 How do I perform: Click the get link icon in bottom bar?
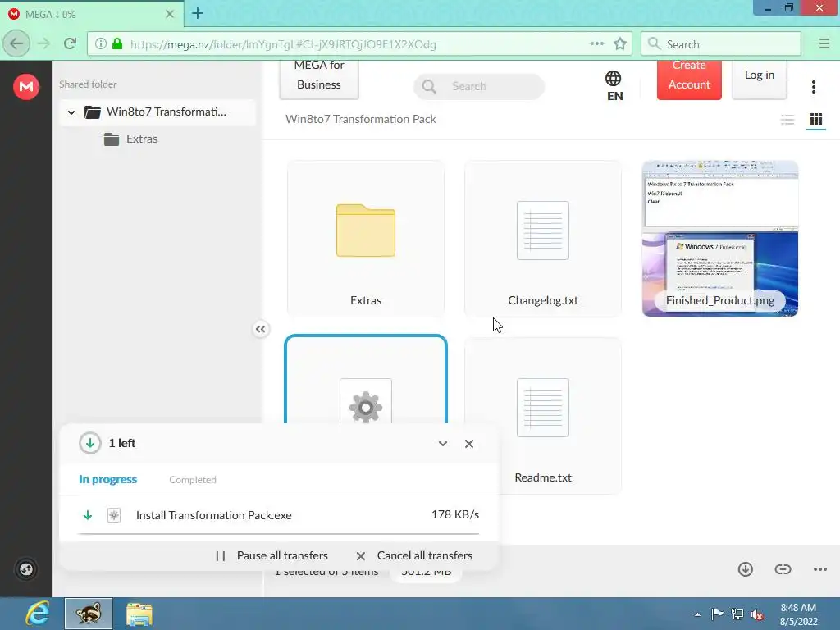click(x=783, y=569)
